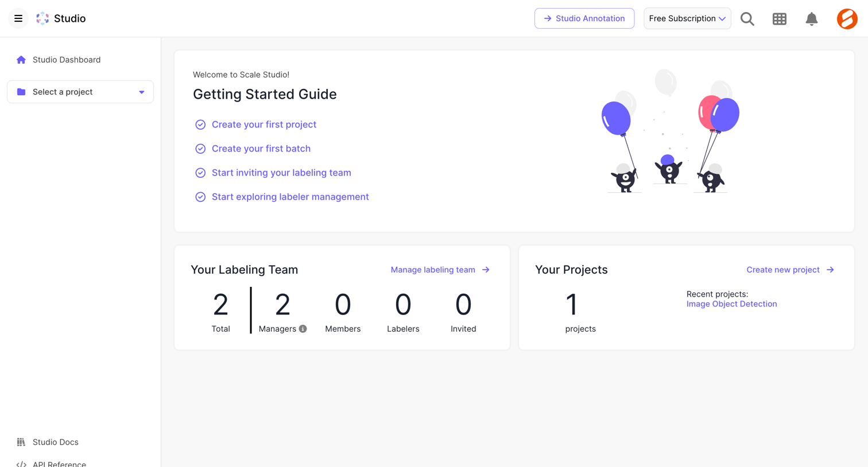
Task: Click arrow next to Manage labeling team
Action: 486,270
